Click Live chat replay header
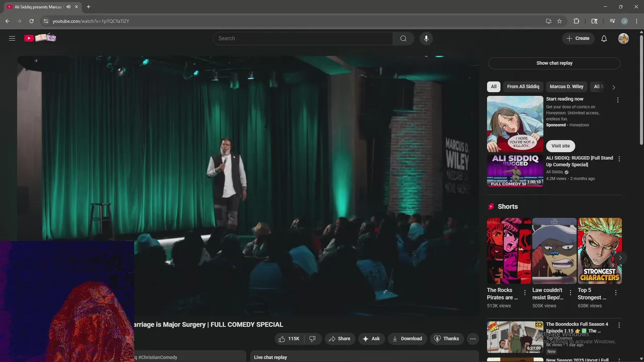 pyautogui.click(x=270, y=357)
